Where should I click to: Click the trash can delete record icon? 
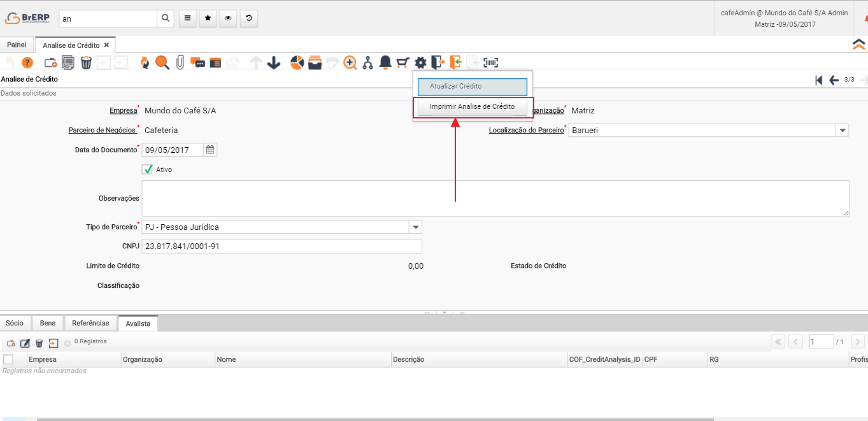(x=86, y=62)
